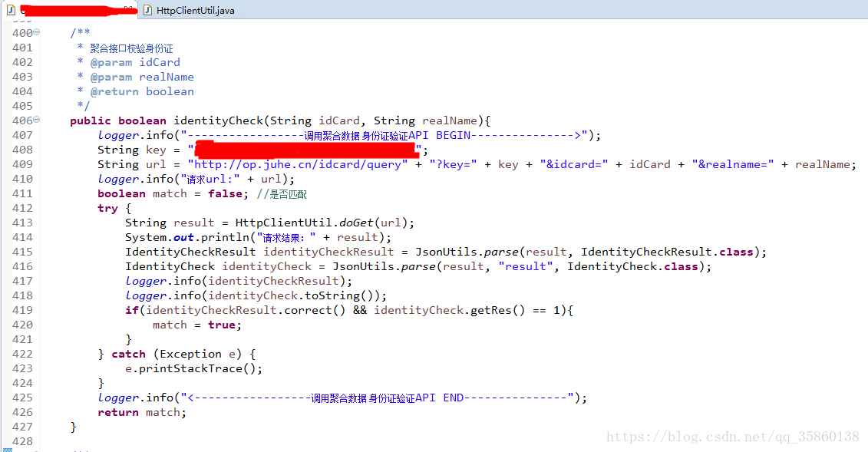
Task: Click the Java file icon on the redacted first tab
Action: pyautogui.click(x=11, y=10)
